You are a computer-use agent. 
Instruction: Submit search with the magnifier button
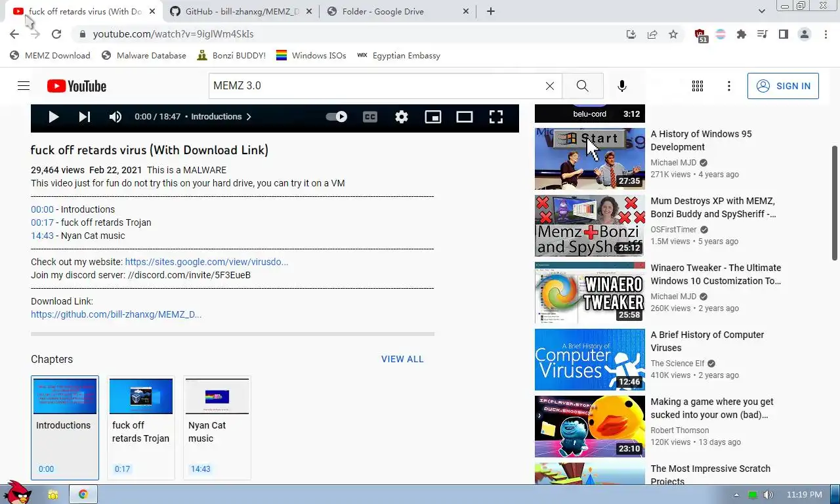click(x=582, y=86)
